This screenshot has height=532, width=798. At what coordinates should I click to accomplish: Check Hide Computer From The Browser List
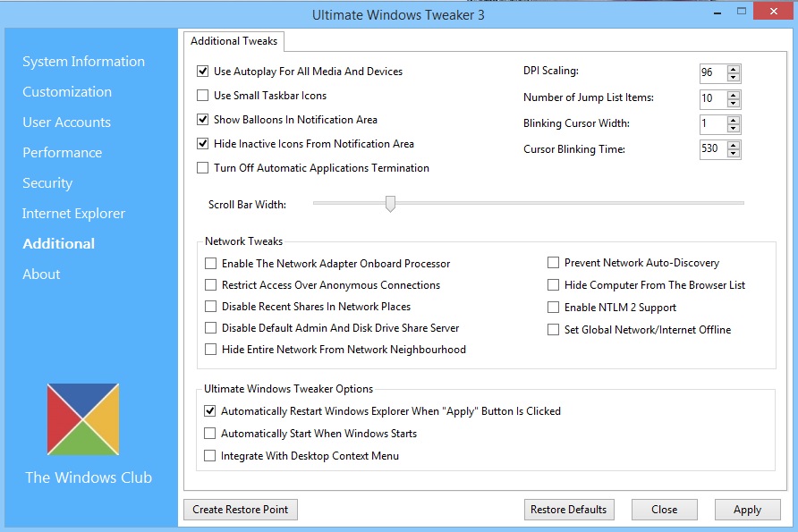tap(553, 285)
